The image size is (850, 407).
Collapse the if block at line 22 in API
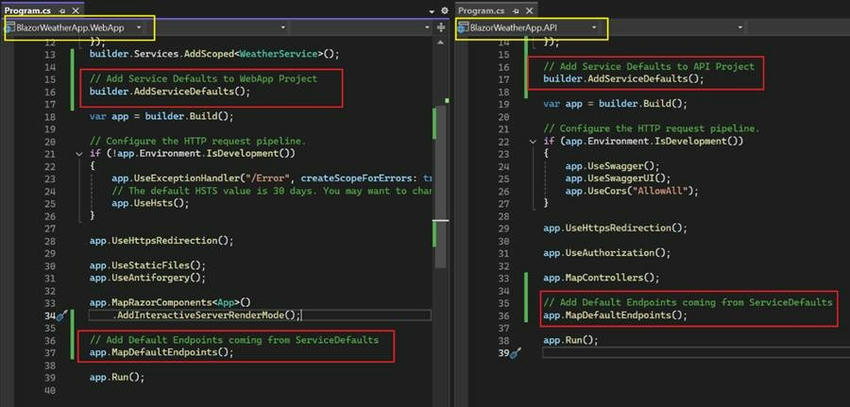pos(533,141)
